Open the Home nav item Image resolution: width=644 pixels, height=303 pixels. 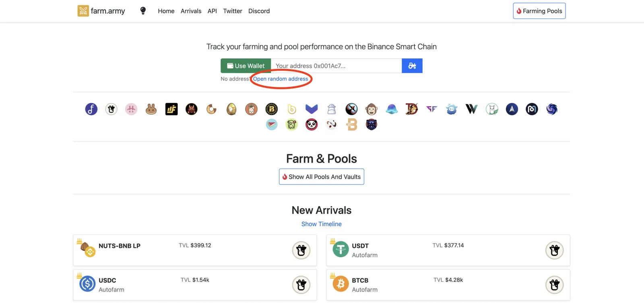(166, 11)
